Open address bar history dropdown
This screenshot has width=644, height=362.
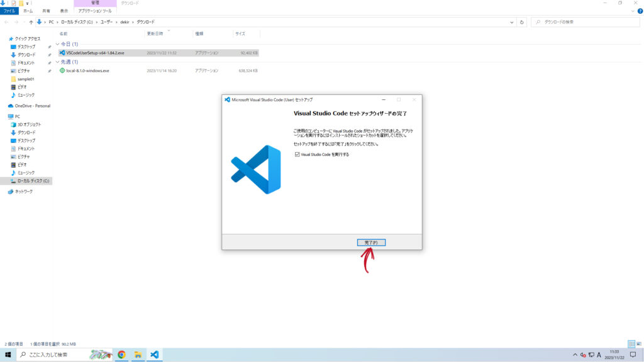tap(512, 22)
